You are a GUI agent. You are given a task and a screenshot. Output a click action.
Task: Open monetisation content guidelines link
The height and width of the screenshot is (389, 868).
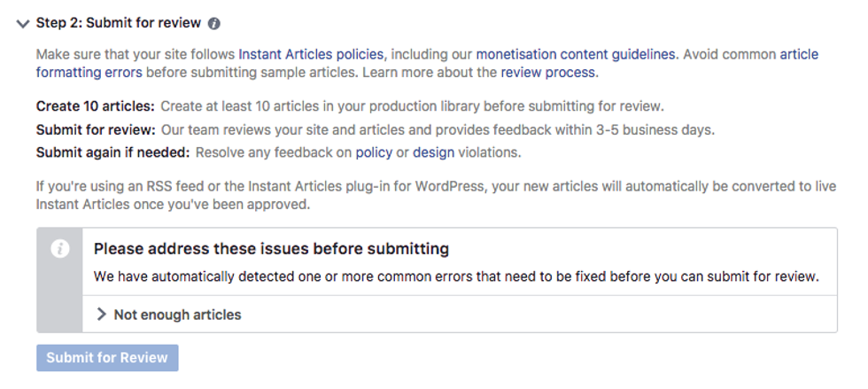pyautogui.click(x=577, y=54)
